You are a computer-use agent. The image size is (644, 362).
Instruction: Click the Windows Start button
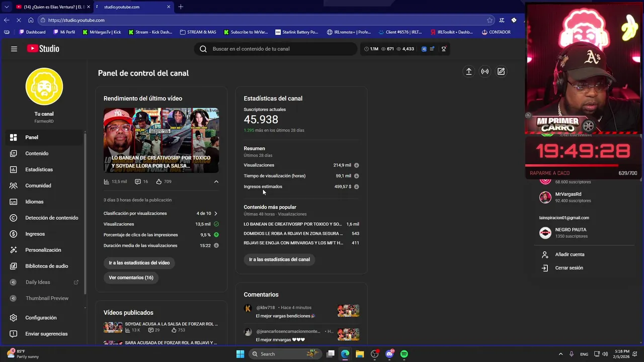pyautogui.click(x=240, y=354)
